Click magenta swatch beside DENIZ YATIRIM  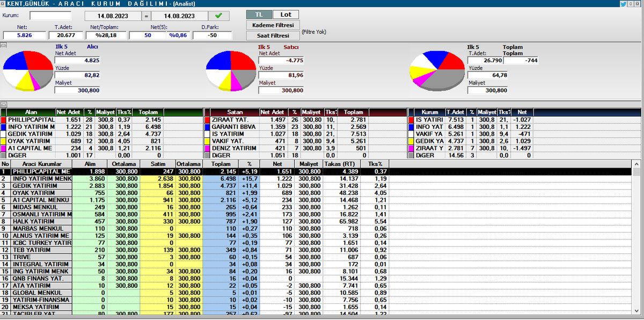207,148
